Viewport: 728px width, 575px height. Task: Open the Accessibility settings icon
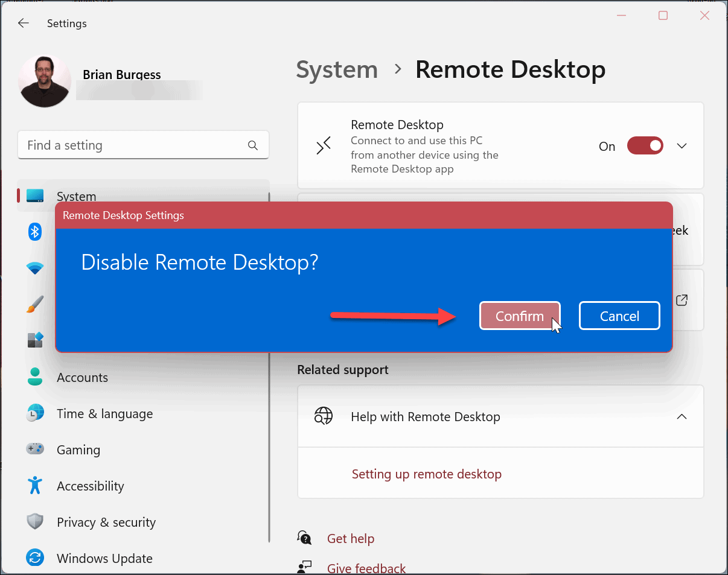pyautogui.click(x=35, y=485)
